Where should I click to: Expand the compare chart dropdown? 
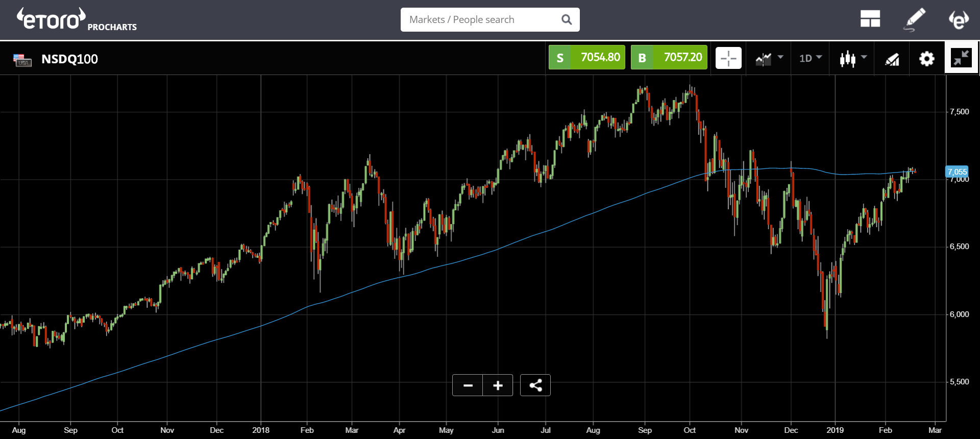click(x=769, y=58)
